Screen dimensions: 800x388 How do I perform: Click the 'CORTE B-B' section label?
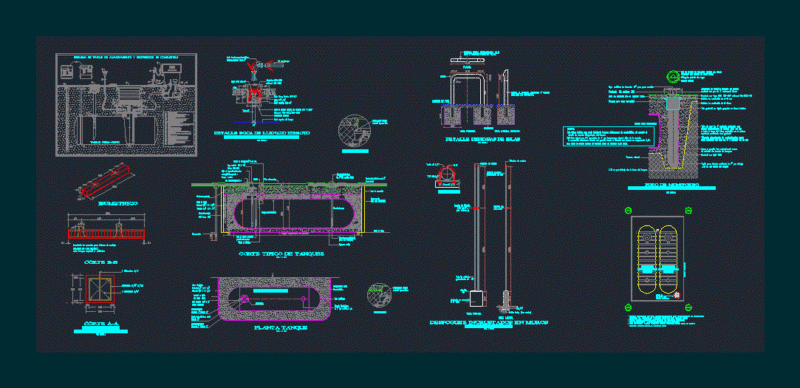[x=100, y=262]
